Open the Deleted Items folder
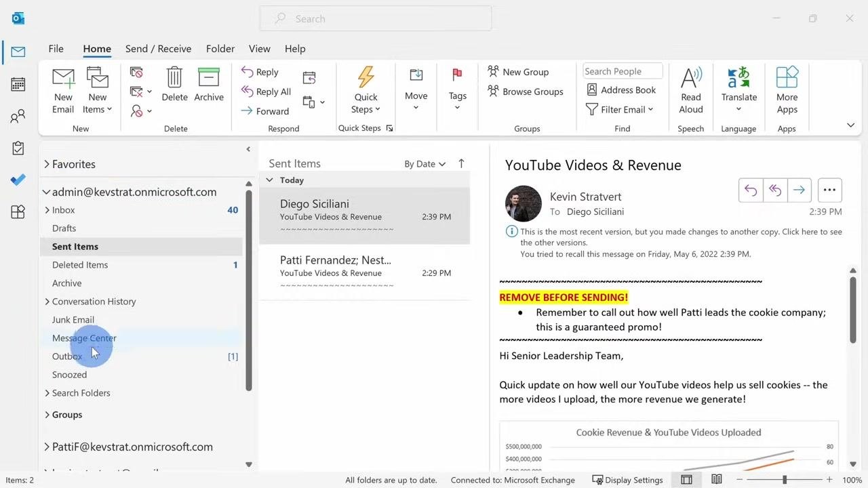The image size is (868, 488). click(79, 265)
